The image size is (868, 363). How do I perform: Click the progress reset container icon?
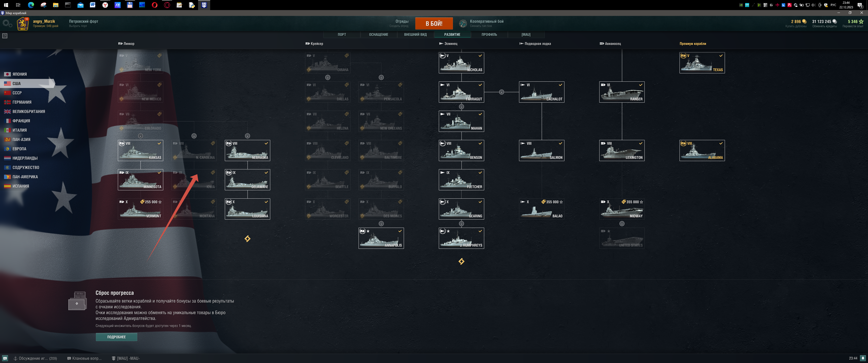coord(77,301)
